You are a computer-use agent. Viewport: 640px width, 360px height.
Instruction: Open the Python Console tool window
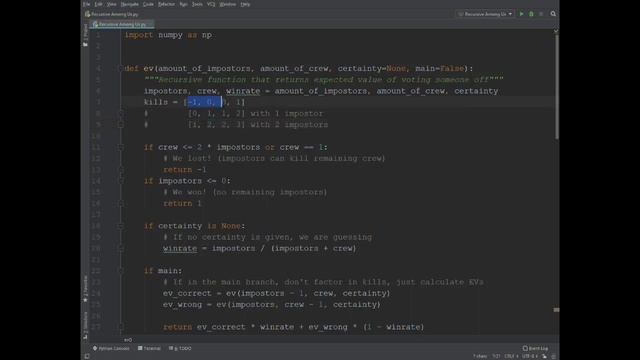tap(111, 349)
